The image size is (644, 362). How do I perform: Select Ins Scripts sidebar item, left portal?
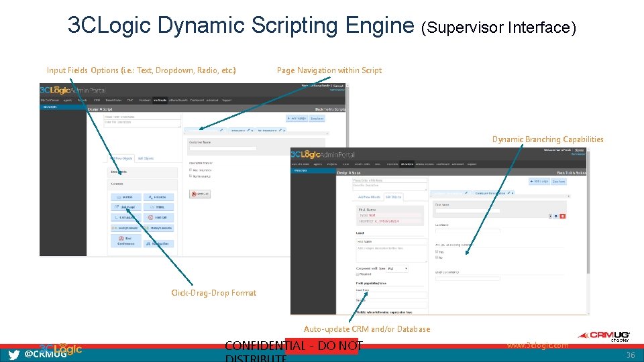click(x=63, y=107)
